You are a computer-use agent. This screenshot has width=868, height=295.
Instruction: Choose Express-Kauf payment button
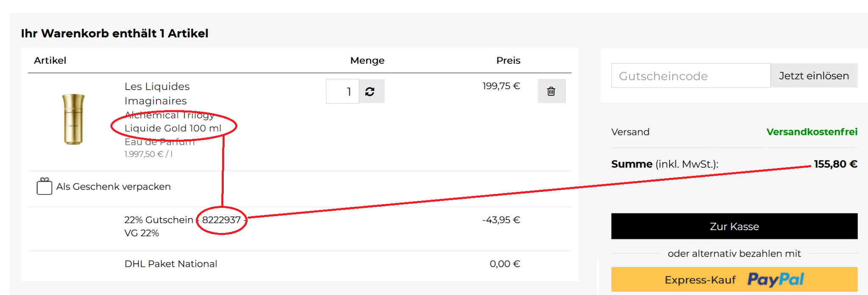coord(700,280)
